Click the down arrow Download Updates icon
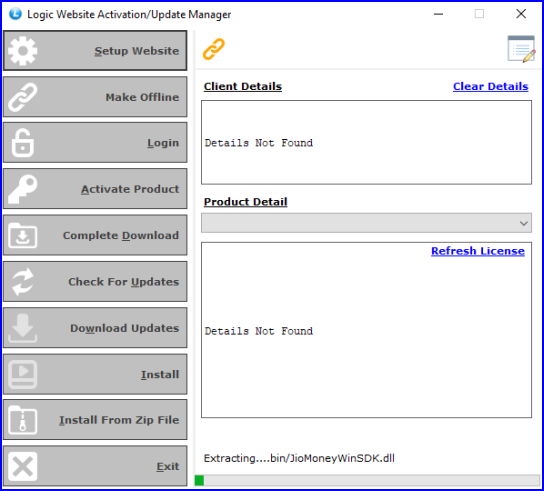Screen dimensions: 544x491 click(23, 328)
